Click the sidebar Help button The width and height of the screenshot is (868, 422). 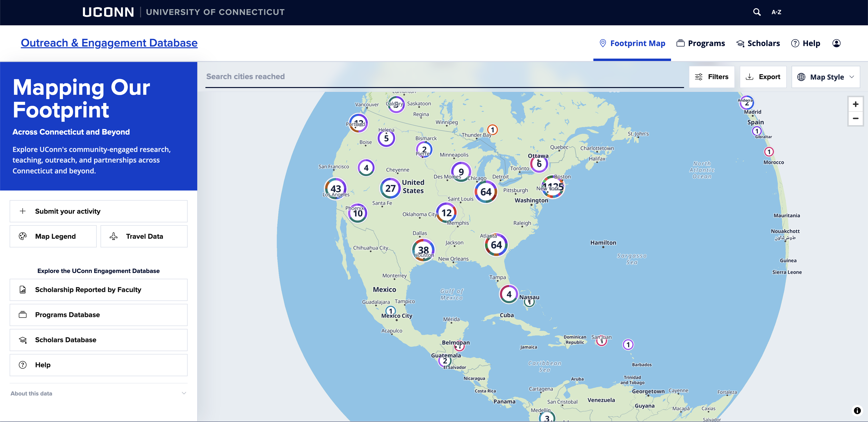pos(98,365)
